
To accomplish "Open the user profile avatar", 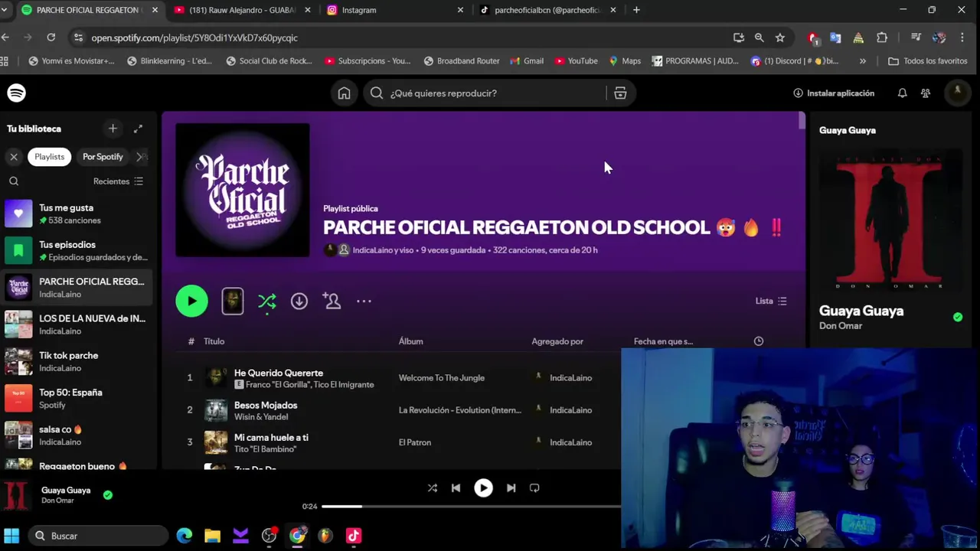I will [957, 93].
